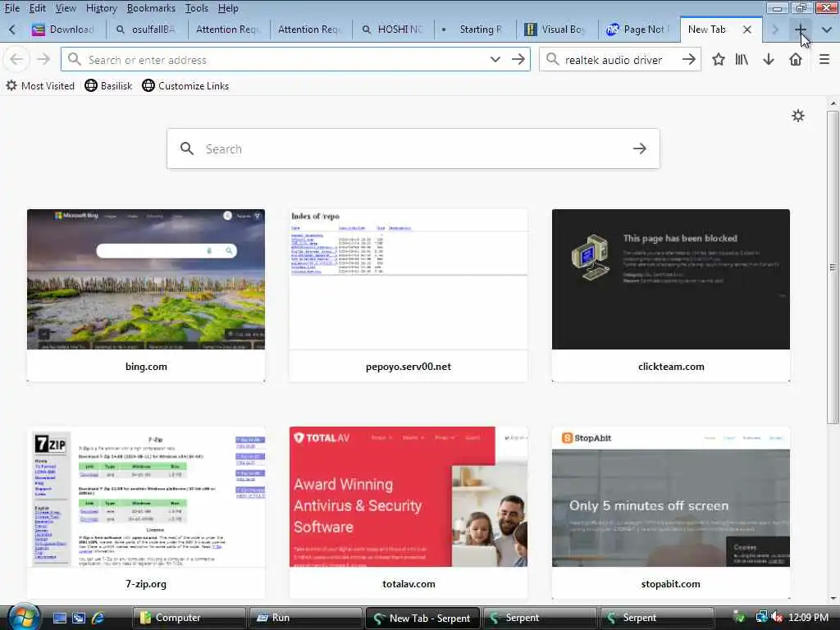This screenshot has height=630, width=840.
Task: Close the New Tab tab
Action: click(x=746, y=30)
